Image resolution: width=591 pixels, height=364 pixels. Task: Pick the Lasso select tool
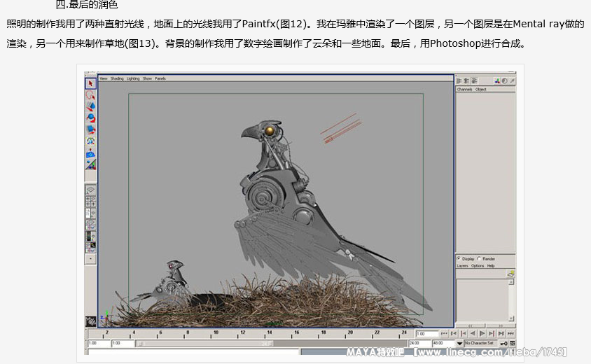pyautogui.click(x=90, y=95)
